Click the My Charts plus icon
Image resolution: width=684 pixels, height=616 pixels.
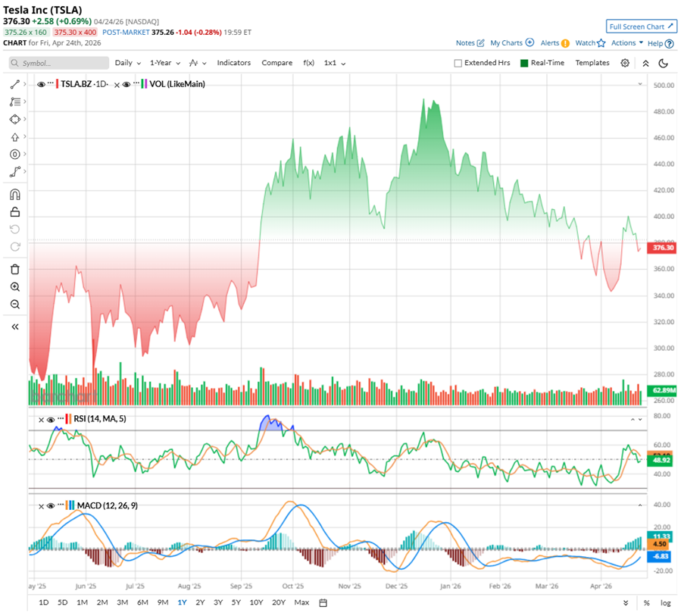click(529, 42)
